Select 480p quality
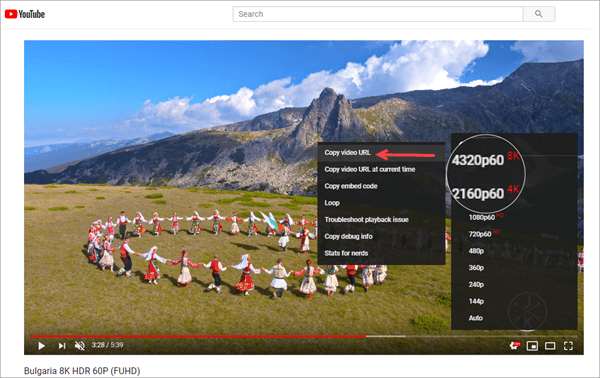Image resolution: width=600 pixels, height=378 pixels. 476,251
